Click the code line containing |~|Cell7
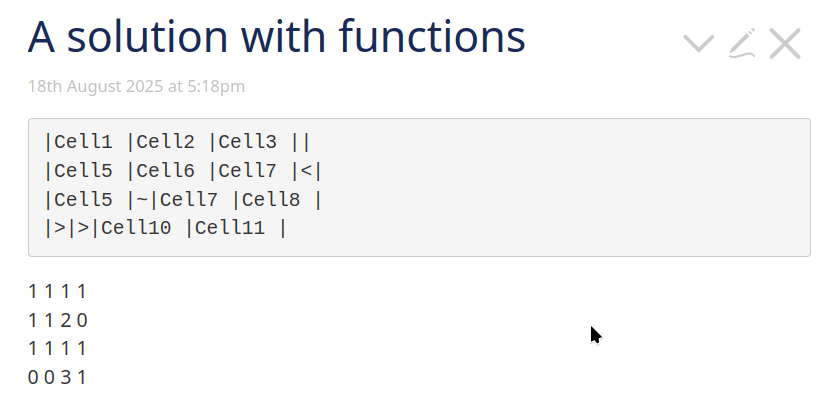This screenshot has height=409, width=838. tap(183, 200)
